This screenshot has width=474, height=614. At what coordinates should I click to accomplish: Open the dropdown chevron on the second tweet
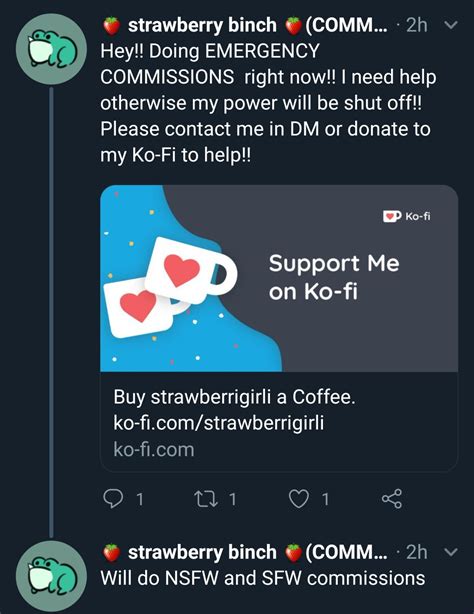[x=451, y=552]
